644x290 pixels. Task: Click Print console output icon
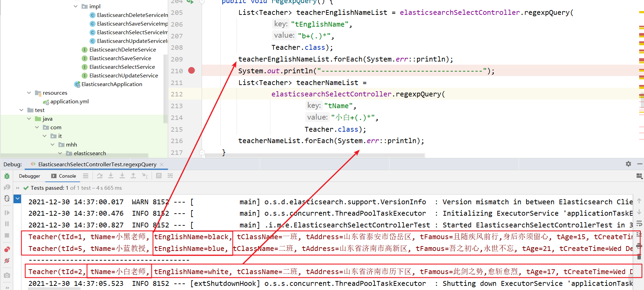pyautogui.click(x=639, y=246)
